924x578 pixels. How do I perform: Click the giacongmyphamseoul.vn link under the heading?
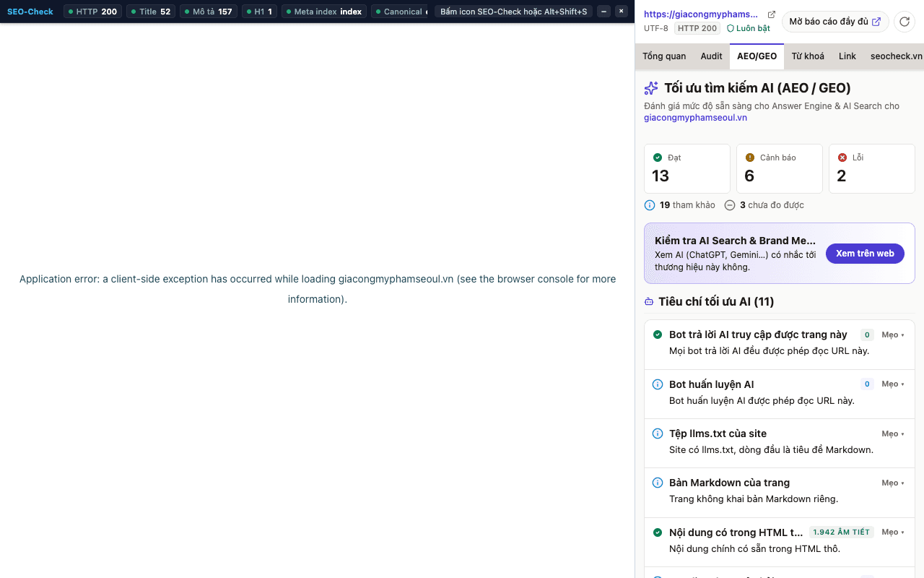[x=695, y=118]
